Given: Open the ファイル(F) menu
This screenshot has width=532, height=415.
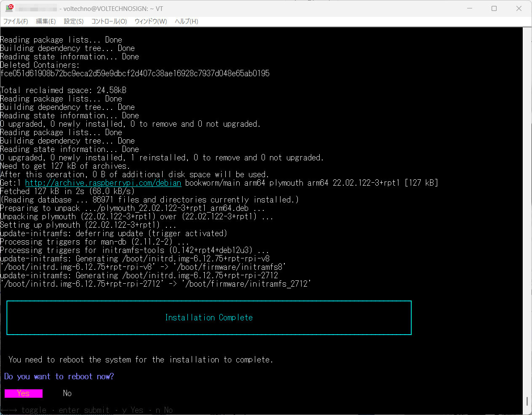Looking at the screenshot, I should [16, 21].
